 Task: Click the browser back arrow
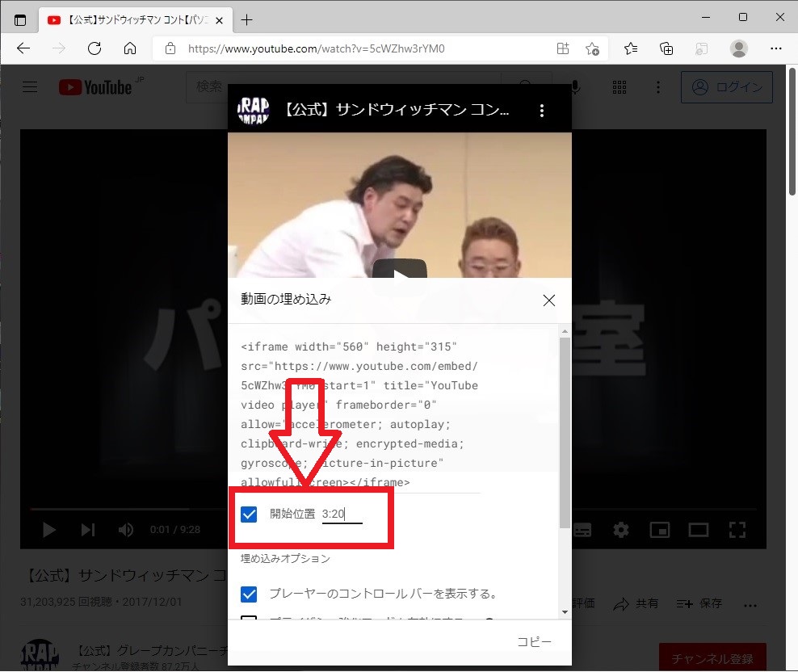[23, 48]
